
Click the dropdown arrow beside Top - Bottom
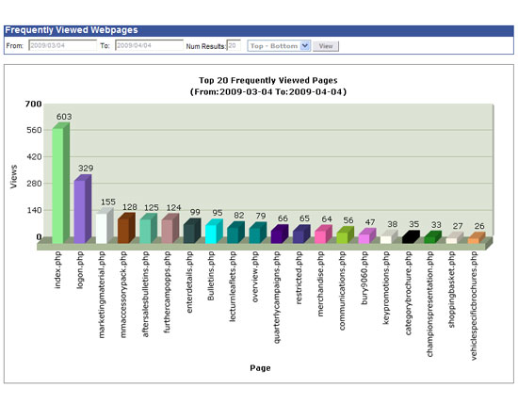pos(305,46)
